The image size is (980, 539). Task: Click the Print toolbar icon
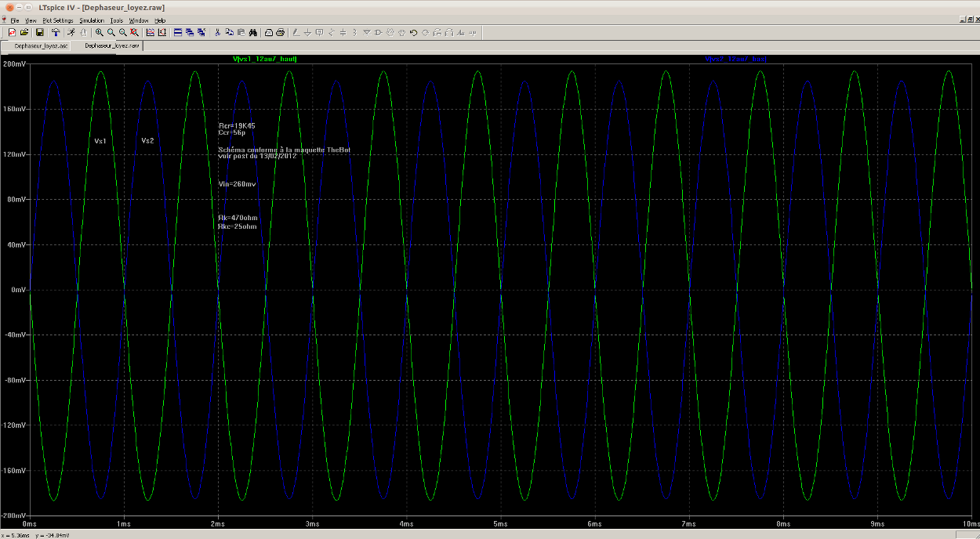click(281, 32)
